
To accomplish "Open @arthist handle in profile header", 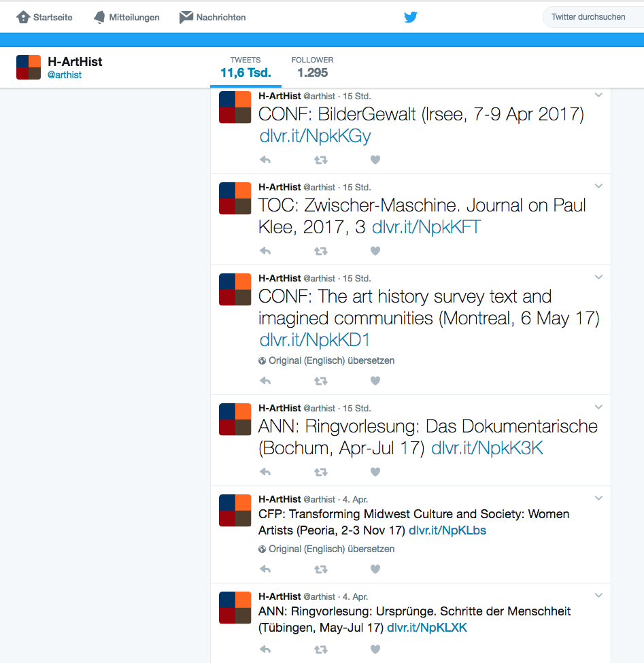I will (x=65, y=75).
